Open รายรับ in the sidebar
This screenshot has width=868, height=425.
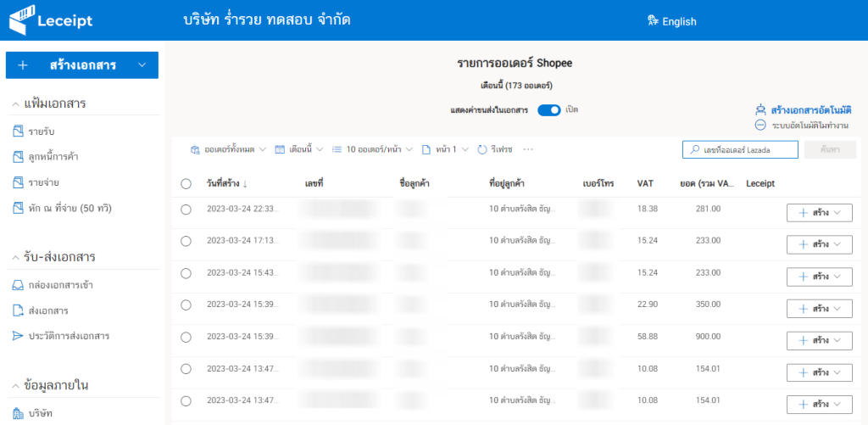42,131
